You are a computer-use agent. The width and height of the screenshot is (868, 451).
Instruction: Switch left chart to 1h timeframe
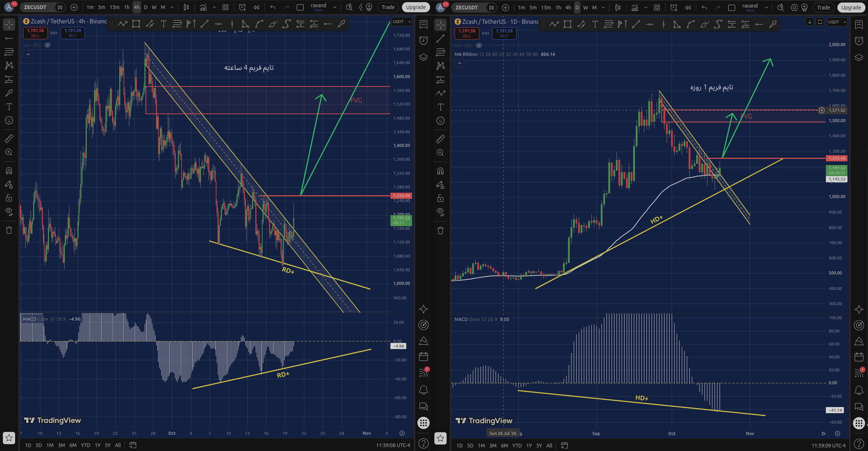(127, 7)
